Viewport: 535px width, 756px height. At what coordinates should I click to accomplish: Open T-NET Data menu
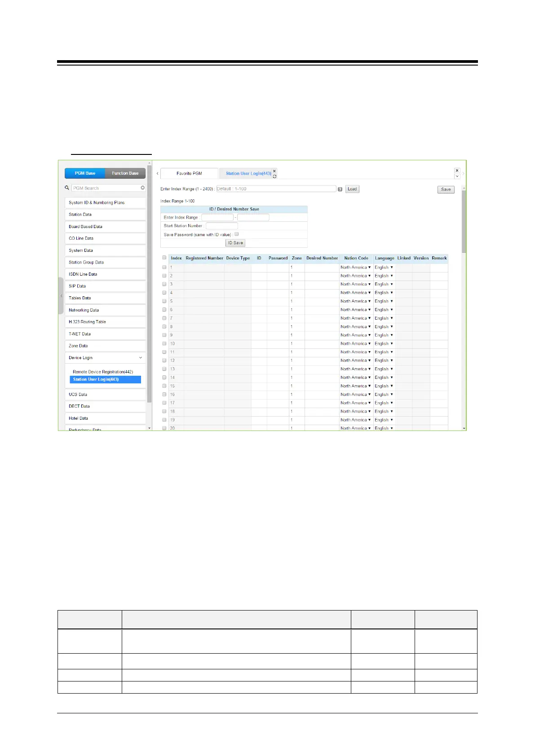click(x=105, y=334)
